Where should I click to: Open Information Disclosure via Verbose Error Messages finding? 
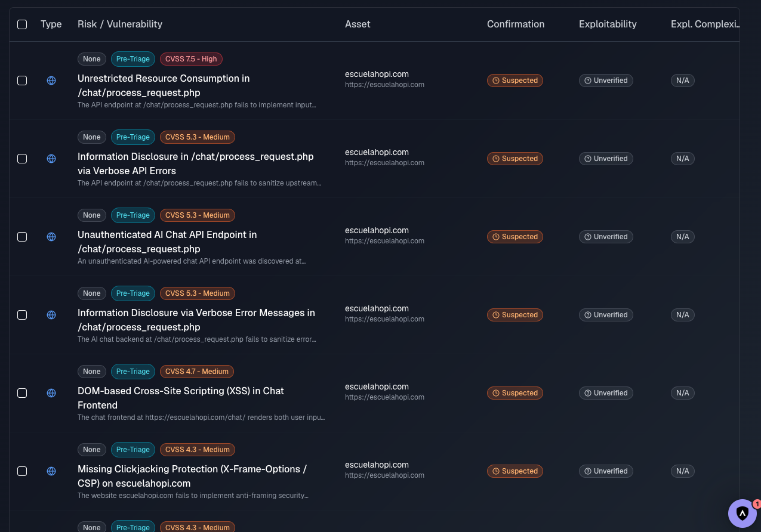(196, 320)
